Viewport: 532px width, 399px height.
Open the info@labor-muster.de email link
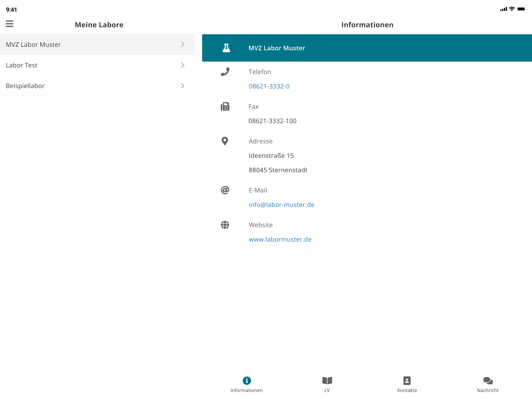pos(281,205)
